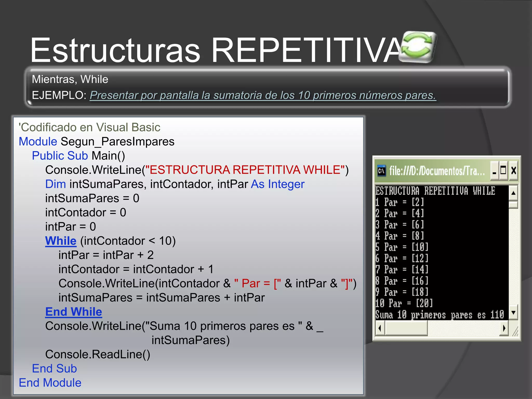Click the underlined 'While' keyword
This screenshot has width=532, height=399.
[x=61, y=241]
